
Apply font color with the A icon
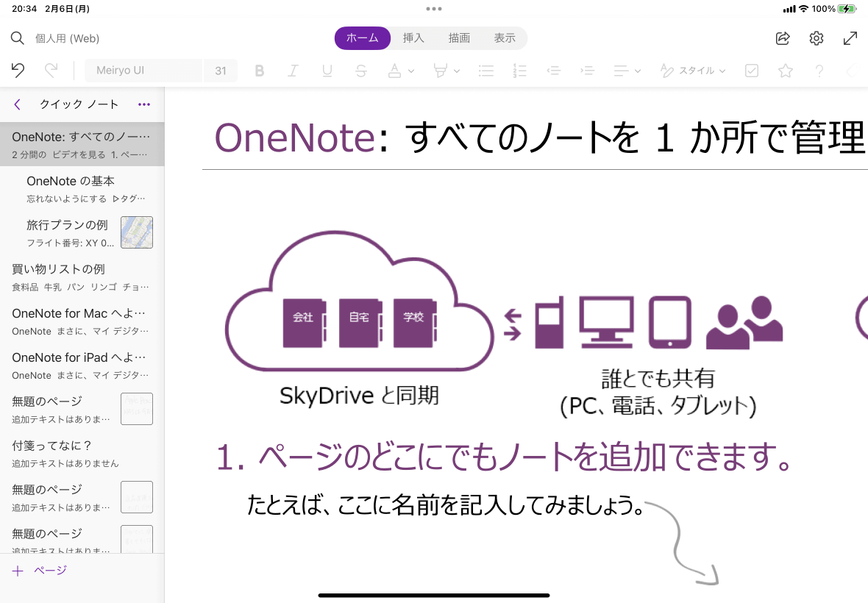395,71
